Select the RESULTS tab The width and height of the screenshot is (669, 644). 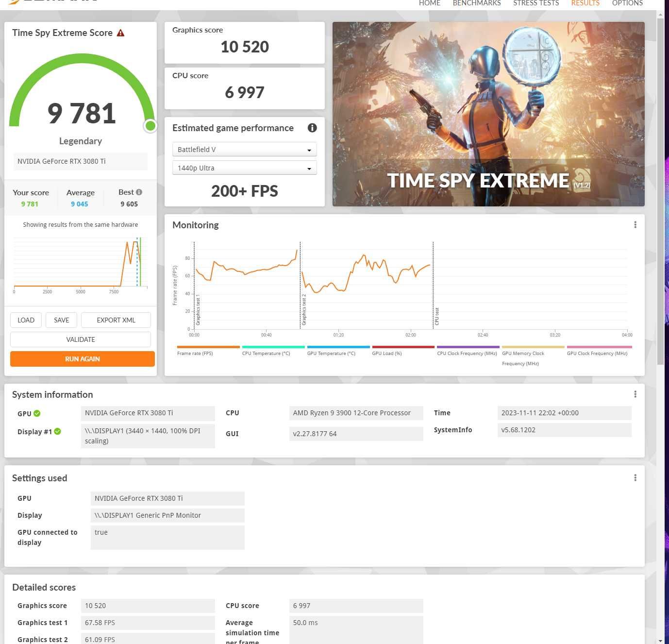pyautogui.click(x=585, y=3)
